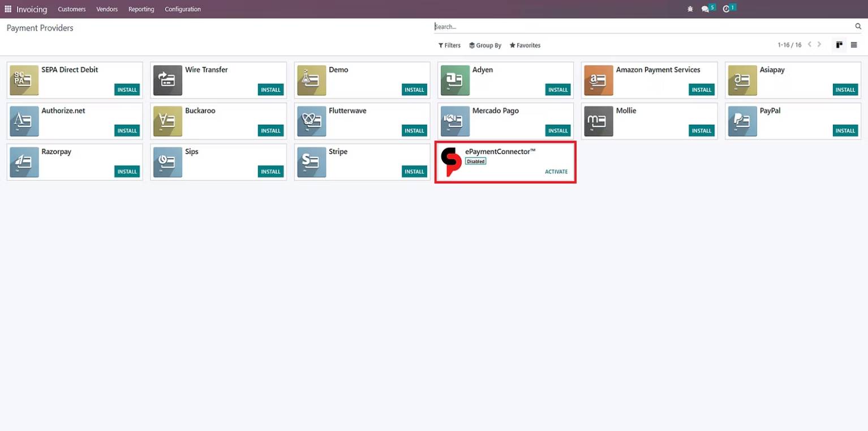Click the Stripe provider logo
This screenshot has width=868, height=431.
coord(312,162)
